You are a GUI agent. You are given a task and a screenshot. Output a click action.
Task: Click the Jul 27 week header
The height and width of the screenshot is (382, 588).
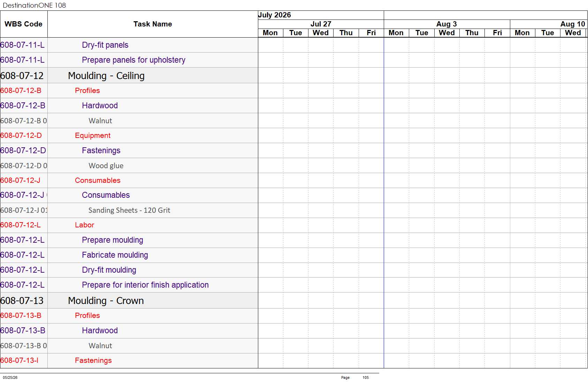(x=321, y=24)
